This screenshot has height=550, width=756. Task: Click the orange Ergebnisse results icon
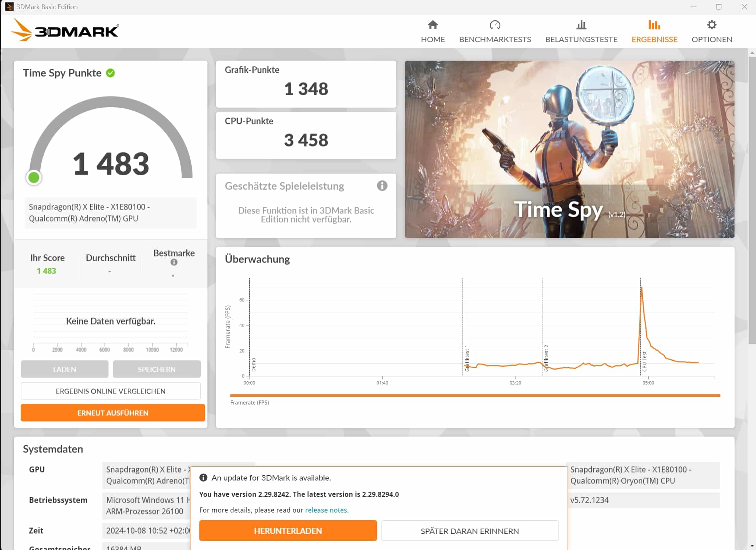654,25
